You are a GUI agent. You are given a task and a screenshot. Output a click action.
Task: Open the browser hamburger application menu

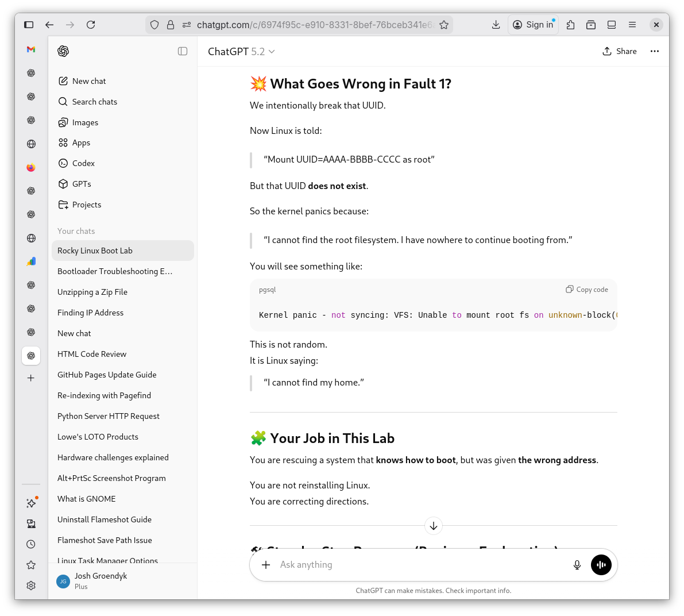(x=632, y=25)
